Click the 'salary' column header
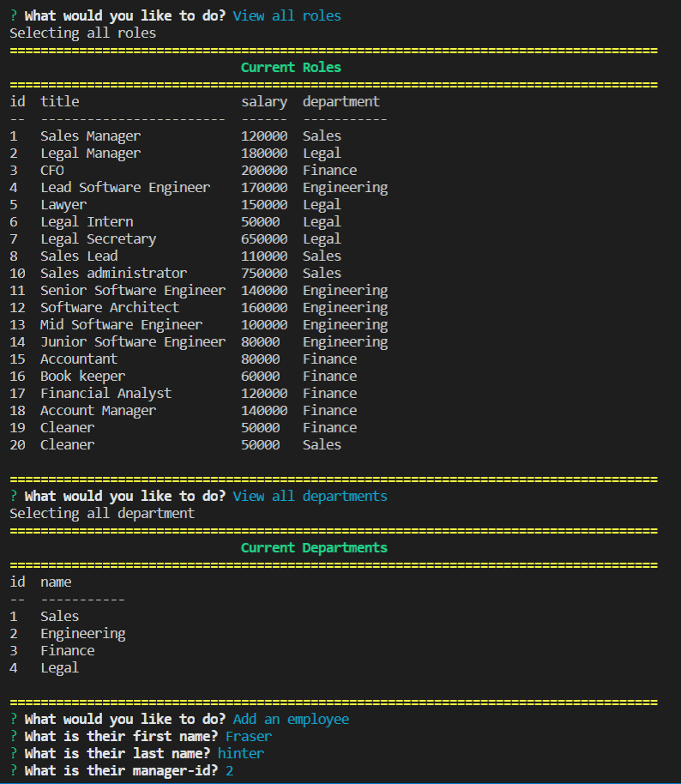 click(264, 102)
